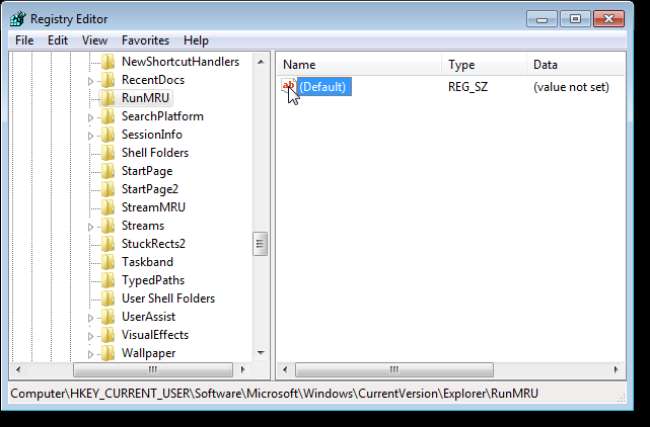This screenshot has height=427, width=650.
Task: Select the Wallpaper folder icon
Action: (108, 353)
